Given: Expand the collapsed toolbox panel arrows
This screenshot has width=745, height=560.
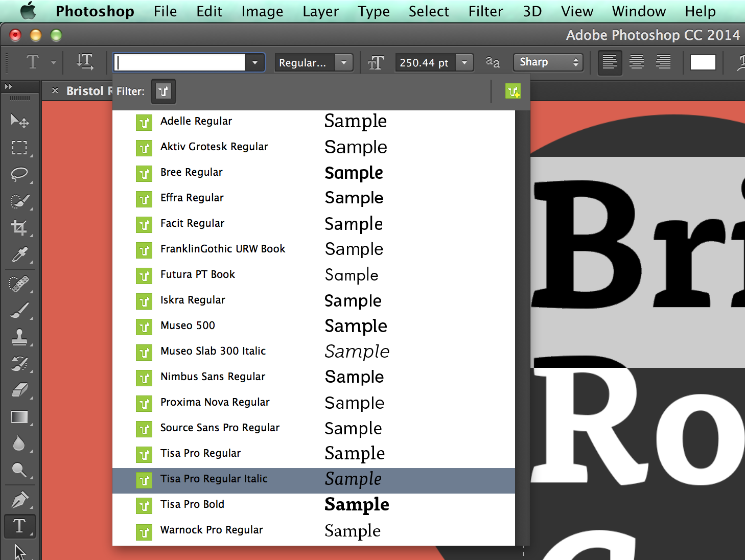Looking at the screenshot, I should pos(8,86).
